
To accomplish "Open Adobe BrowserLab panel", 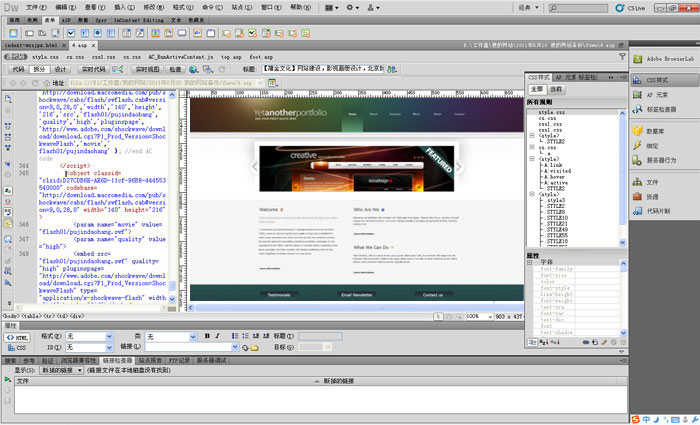I will pyautogui.click(x=664, y=58).
